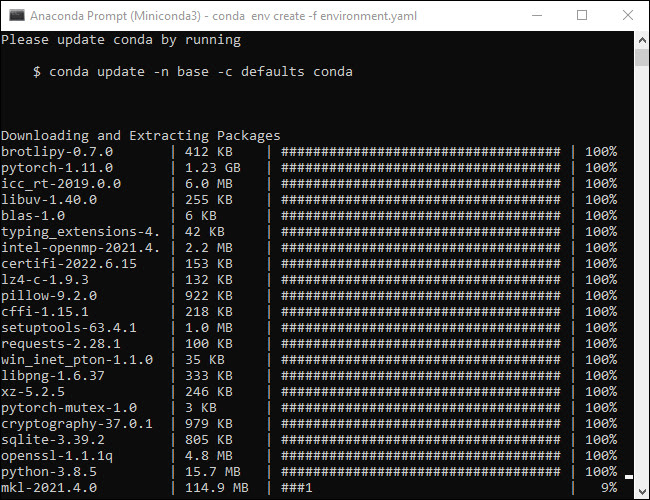Click the pytorch-mutex-1.0 package name
Image resolution: width=650 pixels, height=500 pixels.
pyautogui.click(x=69, y=408)
